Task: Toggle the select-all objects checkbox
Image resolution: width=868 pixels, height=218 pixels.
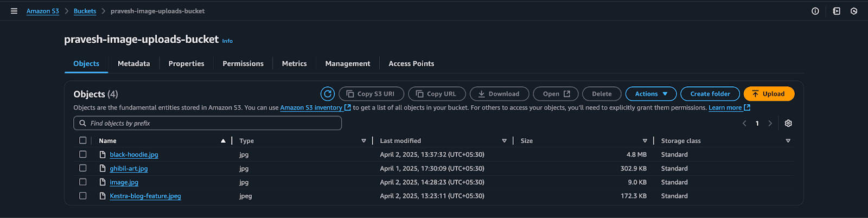Action: click(x=83, y=140)
